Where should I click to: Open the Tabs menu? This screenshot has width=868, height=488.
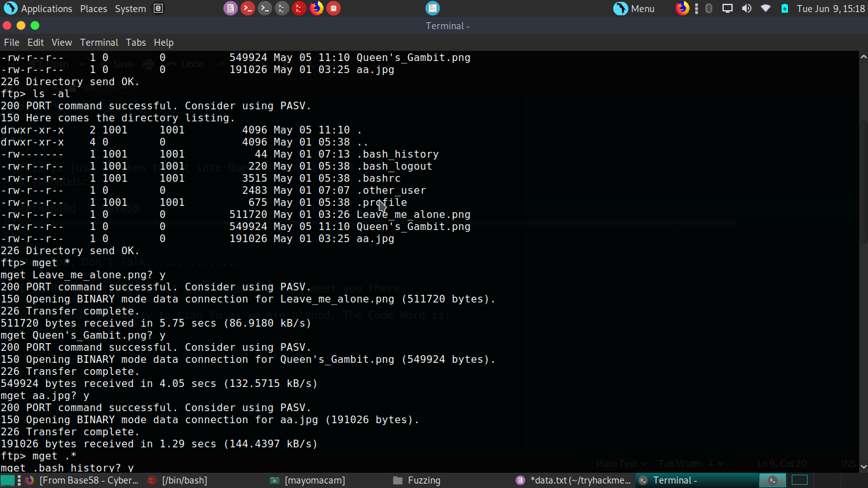(135, 43)
